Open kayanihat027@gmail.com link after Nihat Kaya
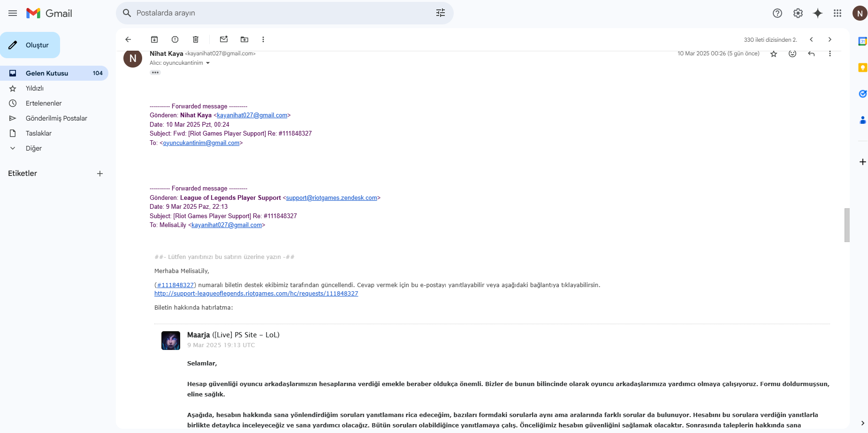The image size is (868, 433). point(252,115)
